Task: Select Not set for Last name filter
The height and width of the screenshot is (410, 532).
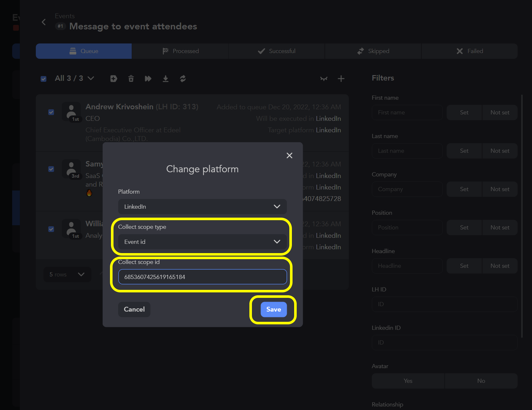Action: (x=500, y=151)
